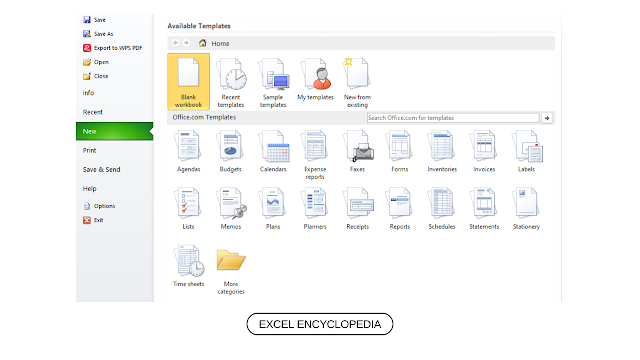Viewport: 640px width, 360px height.
Task: Open the Agendas template category
Action: (188, 151)
